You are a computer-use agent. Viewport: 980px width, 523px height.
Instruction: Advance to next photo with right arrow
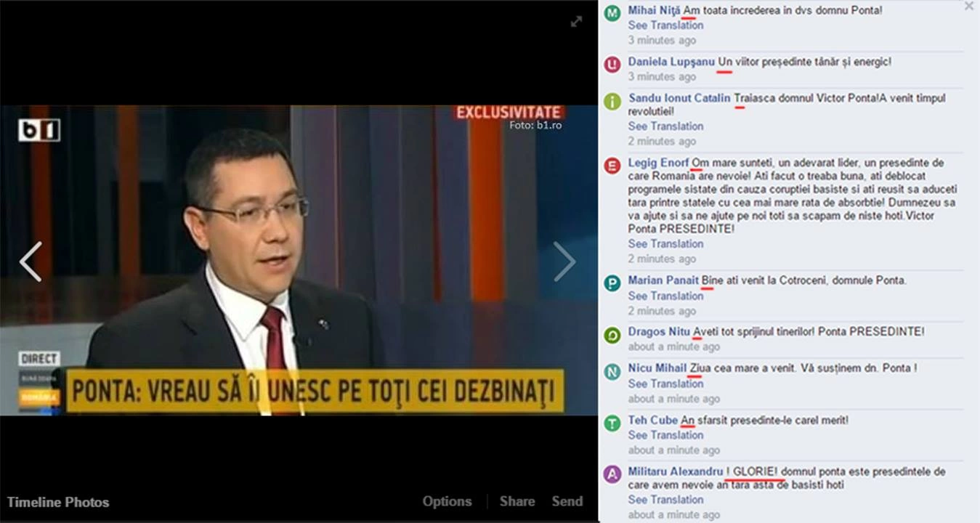point(564,261)
